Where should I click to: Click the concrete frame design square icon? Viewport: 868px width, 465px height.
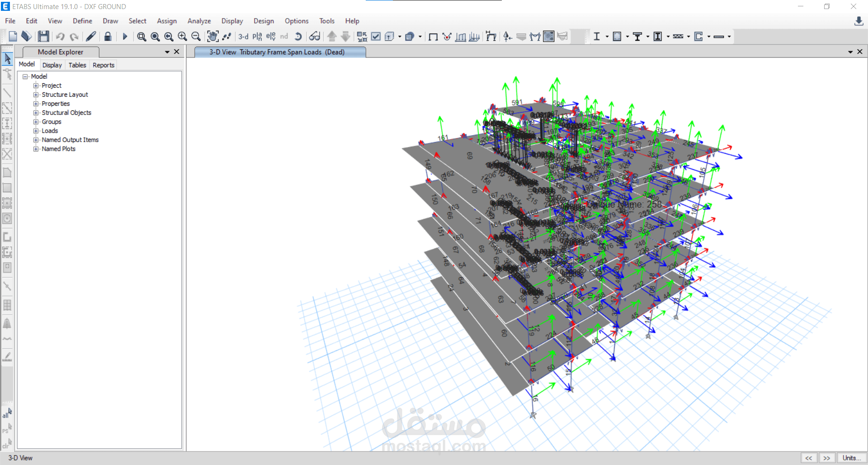pos(617,37)
